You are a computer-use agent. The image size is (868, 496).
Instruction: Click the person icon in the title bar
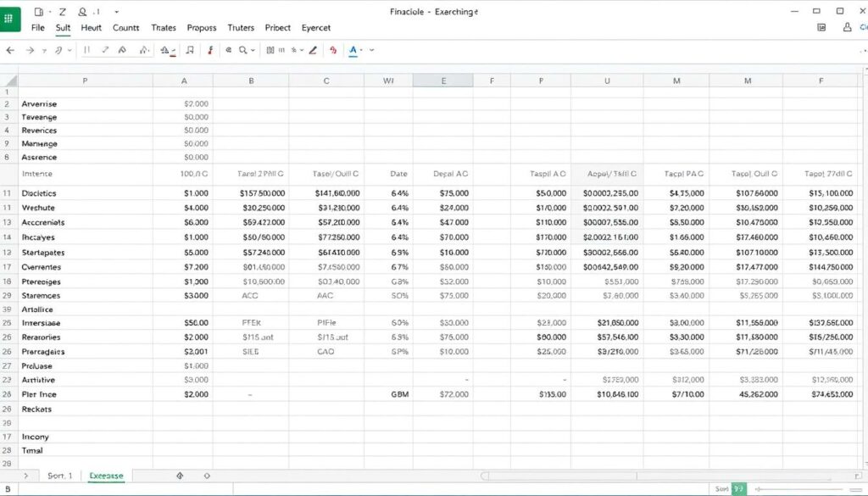[82, 12]
